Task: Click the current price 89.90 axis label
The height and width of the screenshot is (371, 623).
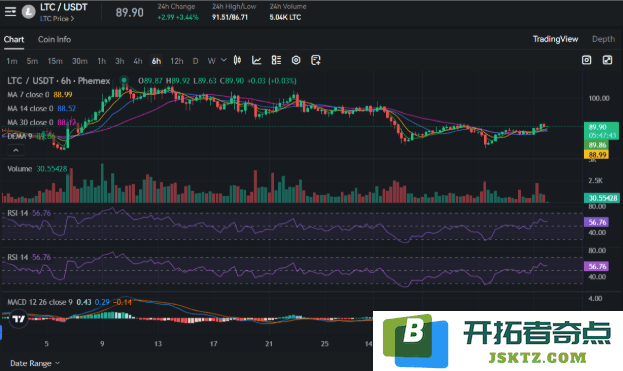Action: click(x=601, y=131)
